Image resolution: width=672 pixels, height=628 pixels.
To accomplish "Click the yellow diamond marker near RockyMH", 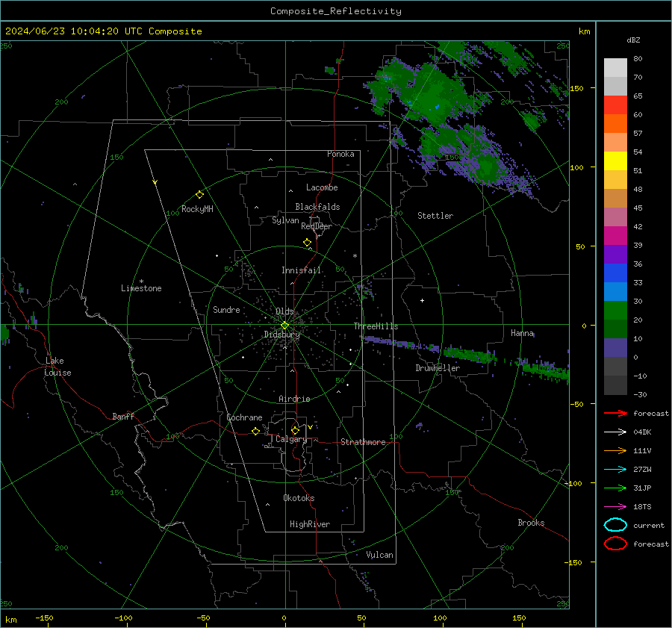I will 199,195.
